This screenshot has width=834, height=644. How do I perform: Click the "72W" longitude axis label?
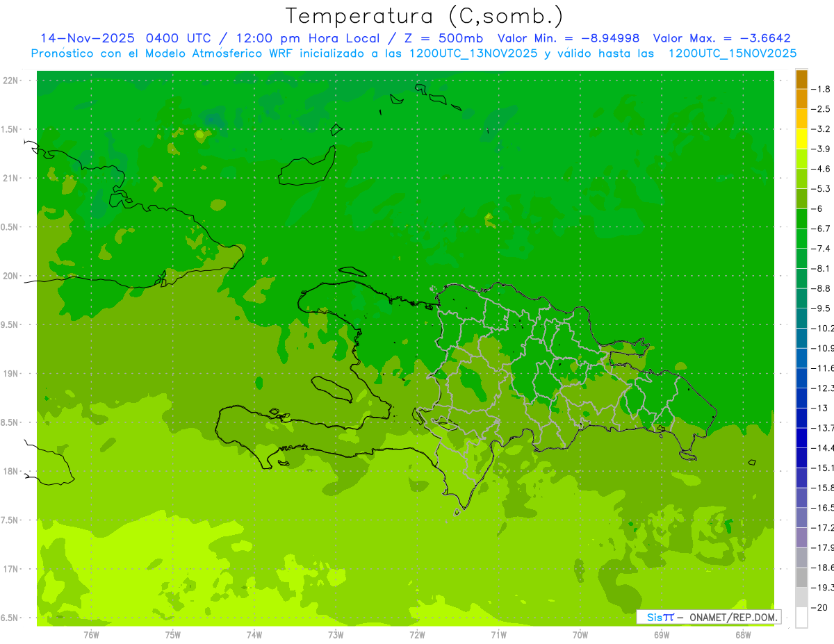[x=417, y=634]
